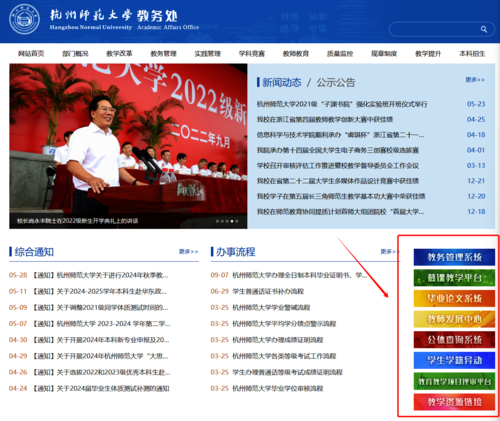
Task: Open procedure 杭州师范大学学业警诫流程
Action: click(271, 307)
